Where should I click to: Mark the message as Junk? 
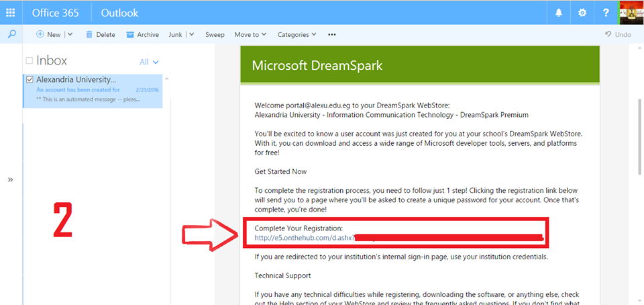pos(175,34)
